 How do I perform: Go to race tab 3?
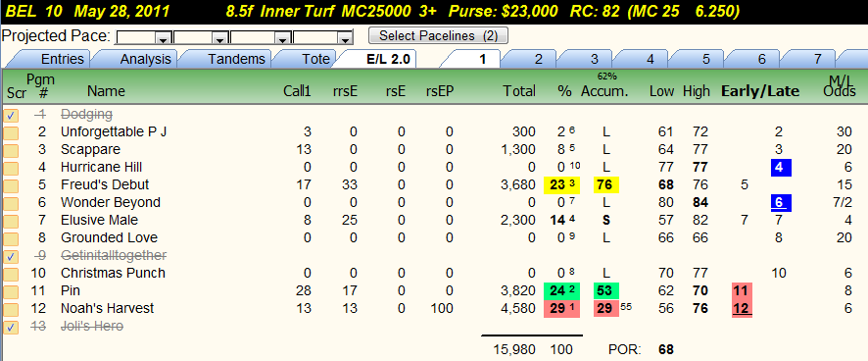[594, 59]
